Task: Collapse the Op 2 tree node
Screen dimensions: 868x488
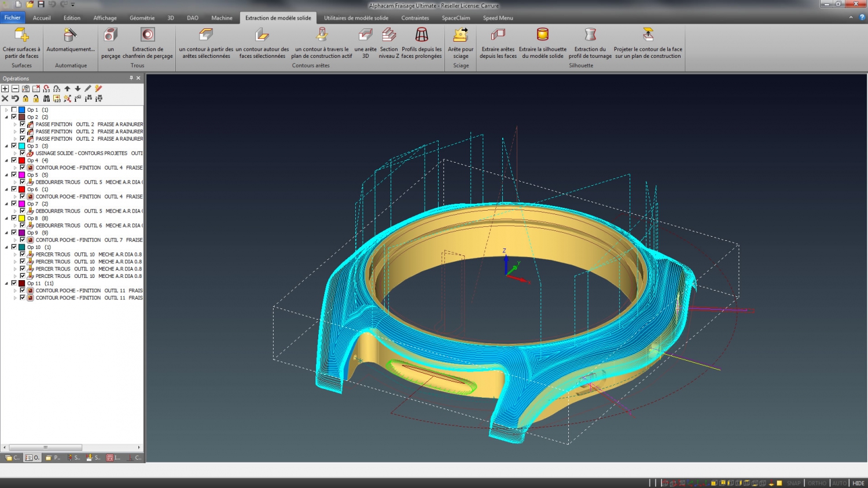Action: (7, 117)
